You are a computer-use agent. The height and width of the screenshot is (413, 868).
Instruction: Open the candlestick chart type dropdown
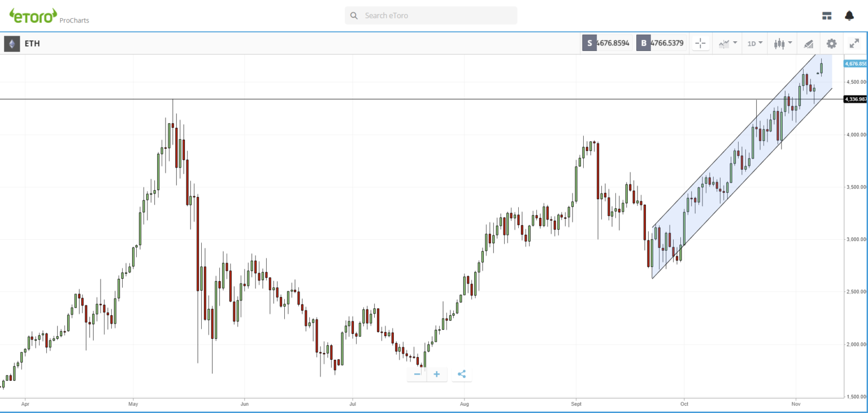[x=783, y=44]
